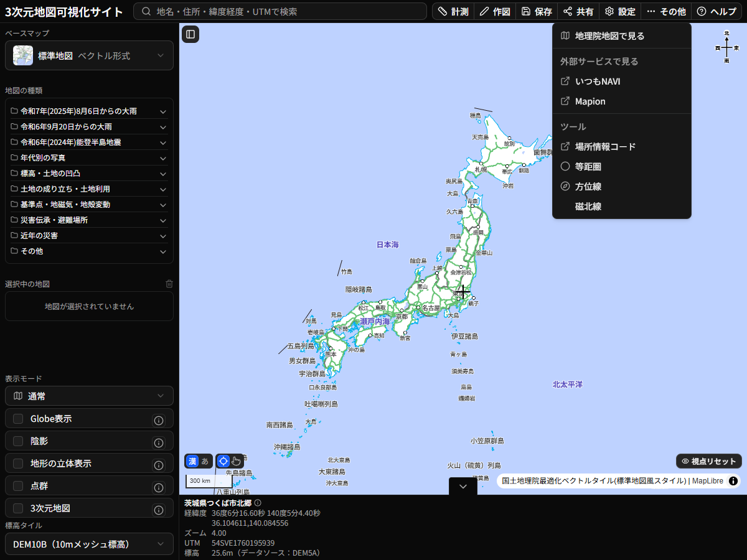The width and height of the screenshot is (747, 560).
Task: Open info for Globe表示
Action: (x=159, y=420)
